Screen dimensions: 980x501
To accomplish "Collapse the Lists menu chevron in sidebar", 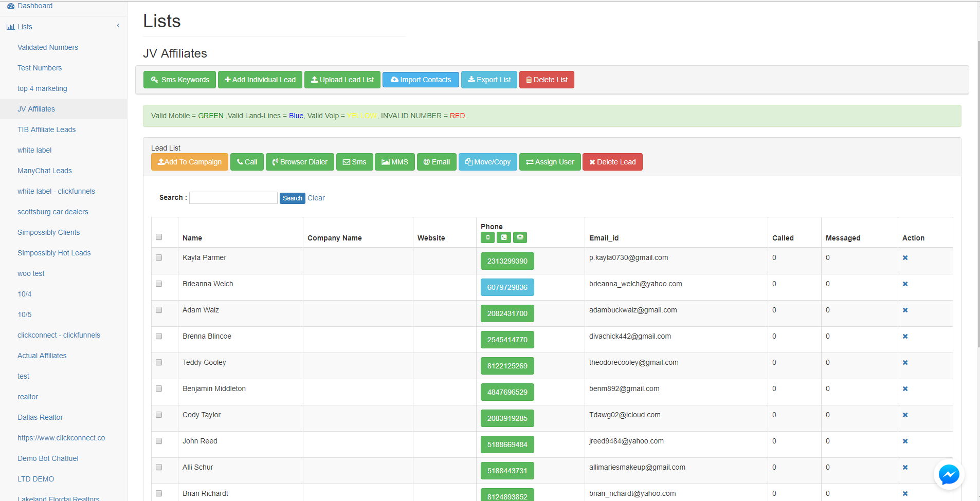I will tap(118, 26).
